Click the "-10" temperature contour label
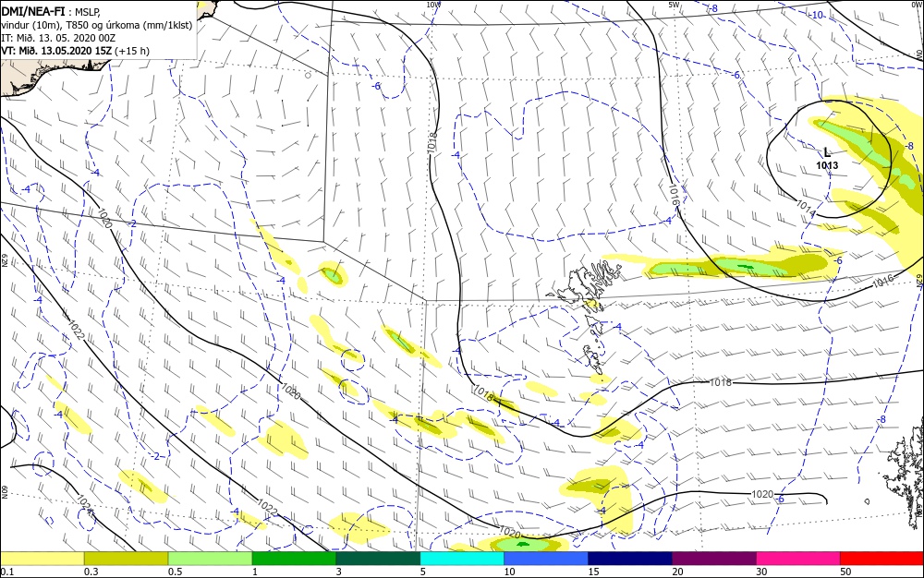924x578 pixels. coord(818,15)
